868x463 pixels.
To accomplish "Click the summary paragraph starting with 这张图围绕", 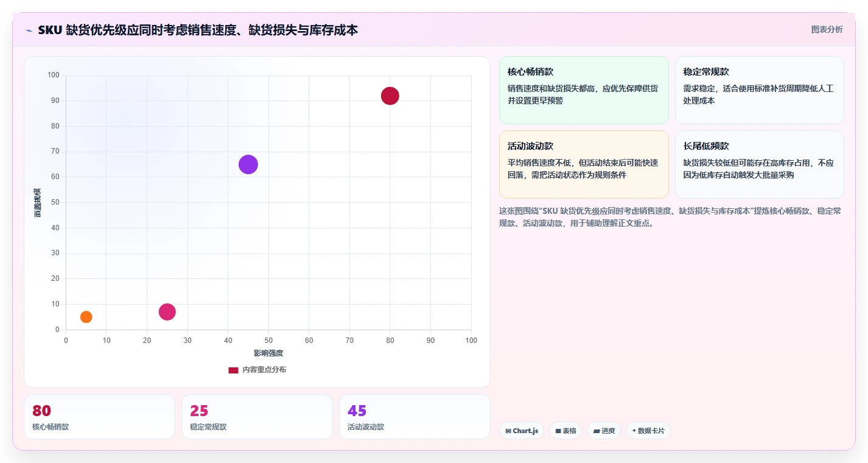I will (x=670, y=217).
